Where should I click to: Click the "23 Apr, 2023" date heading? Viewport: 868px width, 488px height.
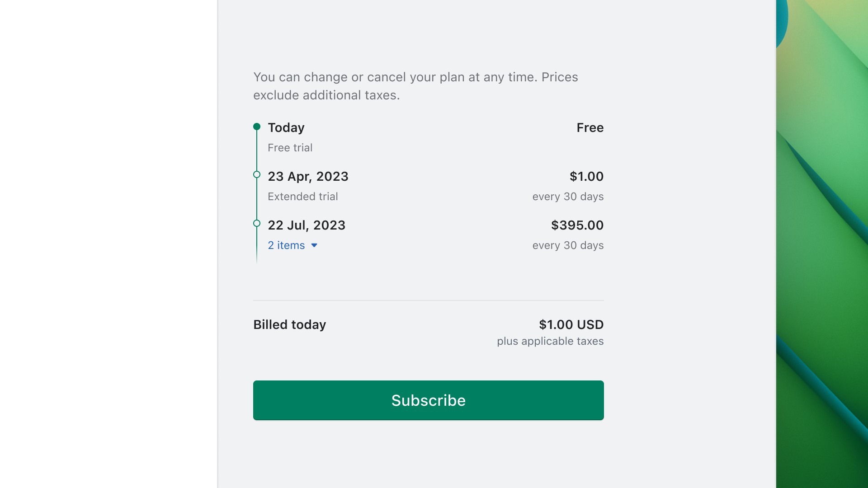[x=308, y=177]
